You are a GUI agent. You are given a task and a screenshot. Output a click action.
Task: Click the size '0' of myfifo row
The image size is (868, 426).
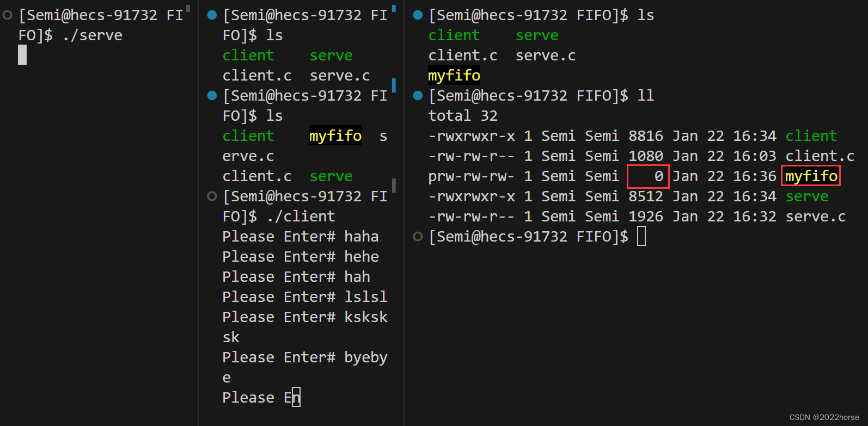[659, 176]
